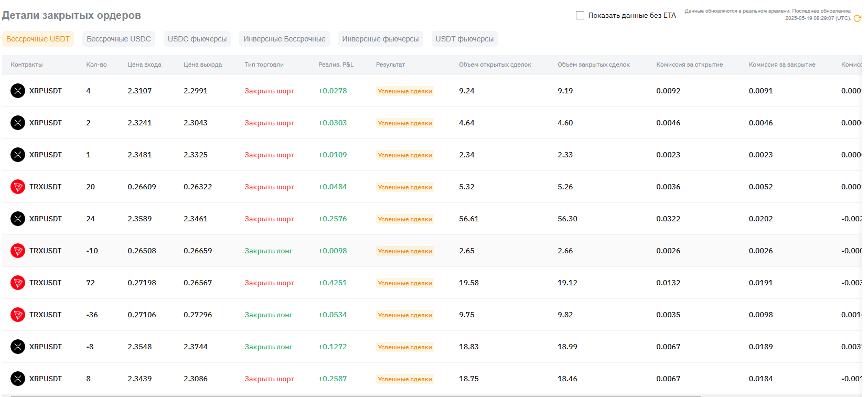Click realized P&L value +0.2587
This screenshot has width=868, height=397.
click(333, 379)
